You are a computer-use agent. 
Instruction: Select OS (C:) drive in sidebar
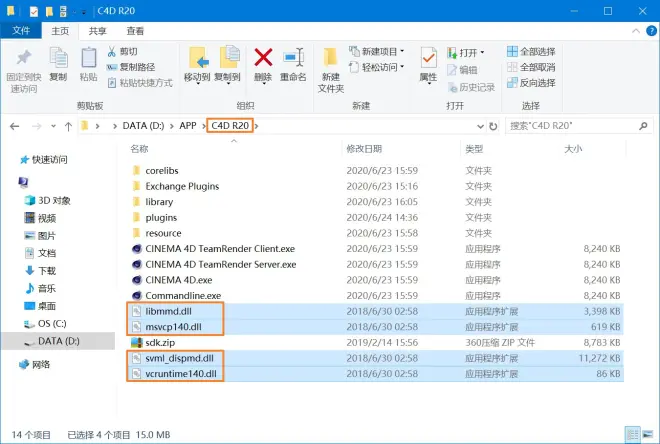tap(45, 324)
